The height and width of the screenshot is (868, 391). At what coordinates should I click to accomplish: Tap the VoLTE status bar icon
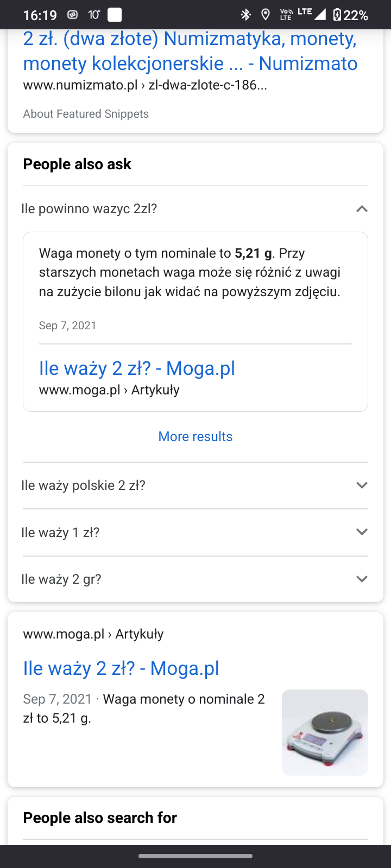(286, 15)
